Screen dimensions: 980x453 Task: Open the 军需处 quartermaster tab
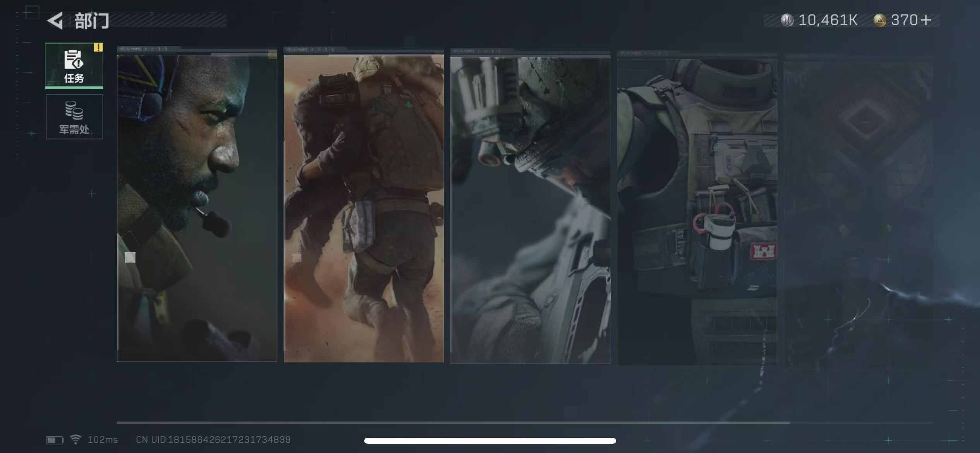(x=74, y=117)
